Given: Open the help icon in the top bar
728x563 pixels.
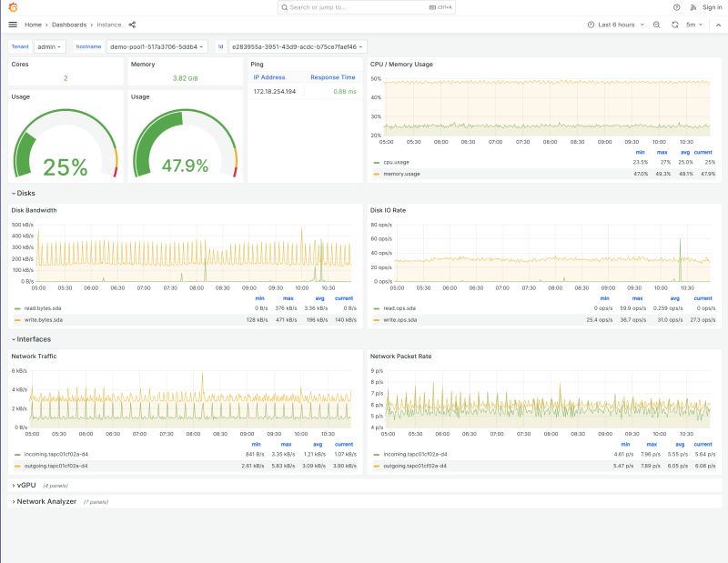Looking at the screenshot, I should coord(676,7).
